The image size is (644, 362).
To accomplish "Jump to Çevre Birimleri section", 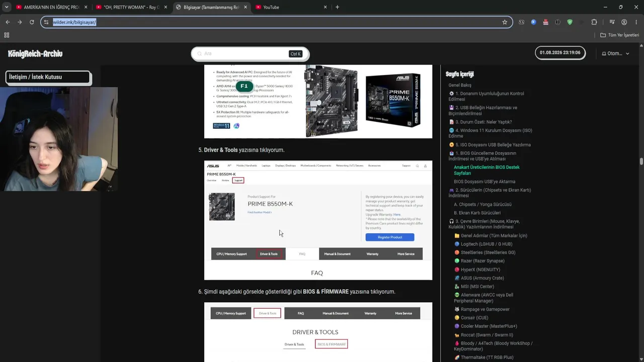I will pyautogui.click(x=484, y=224).
